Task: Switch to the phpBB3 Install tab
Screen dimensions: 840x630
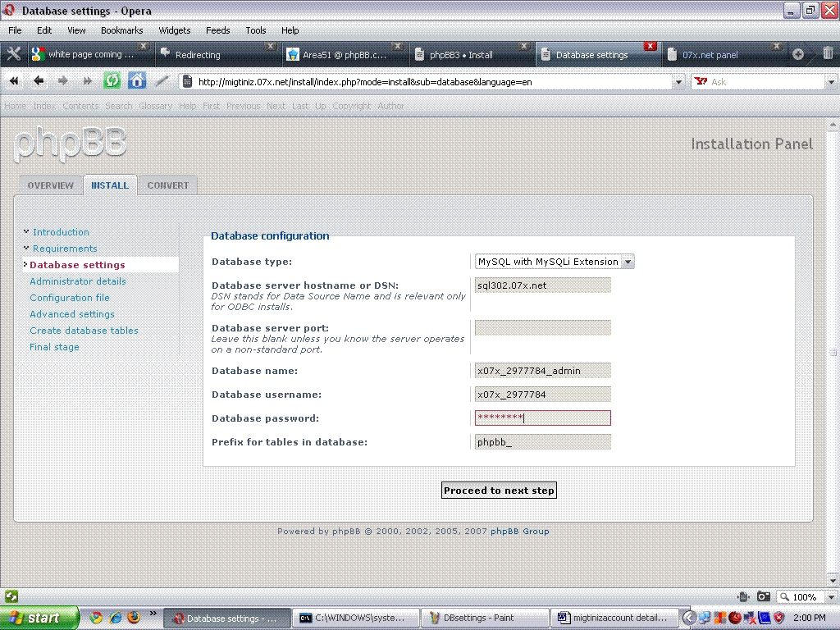Action: point(472,54)
